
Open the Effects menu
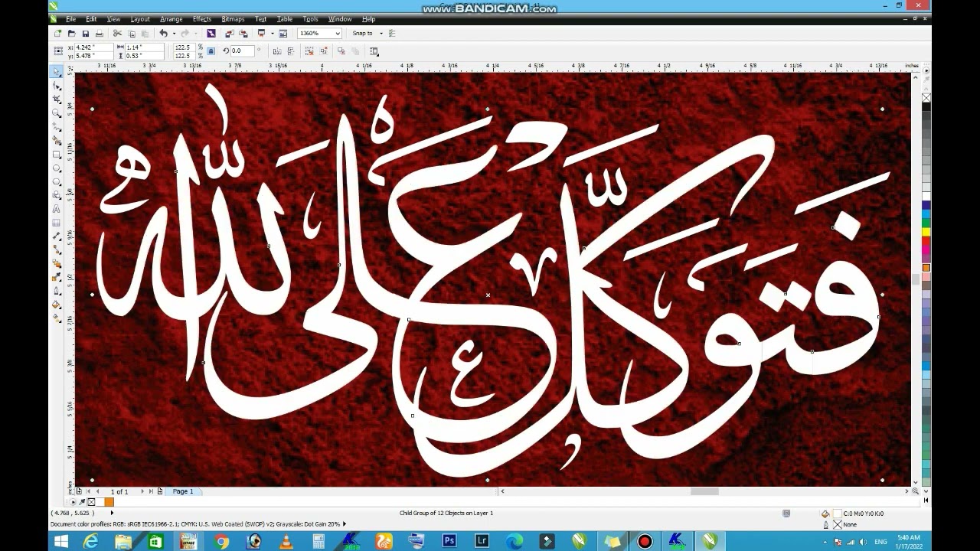(x=202, y=18)
